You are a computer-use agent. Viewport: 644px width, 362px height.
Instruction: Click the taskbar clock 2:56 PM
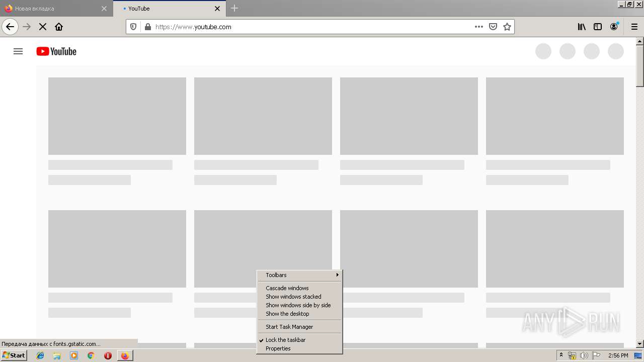tap(618, 355)
